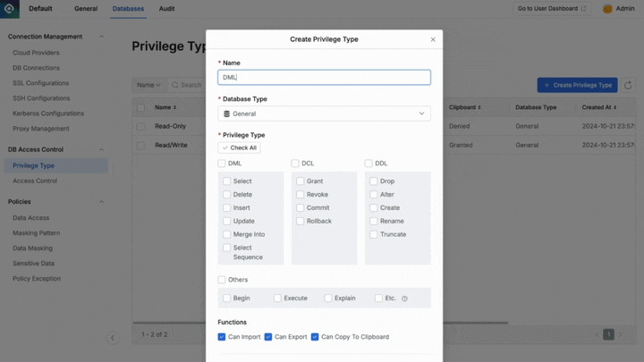Check the Etc. checkbox
Image resolution: width=644 pixels, height=362 pixels.
pyautogui.click(x=378, y=298)
